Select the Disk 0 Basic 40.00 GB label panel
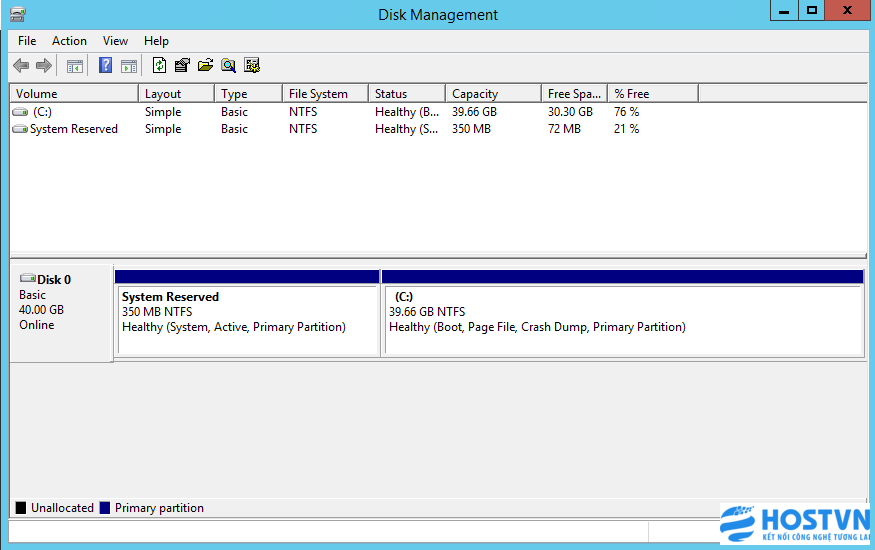Viewport: 875px width, 550px height. tap(61, 313)
